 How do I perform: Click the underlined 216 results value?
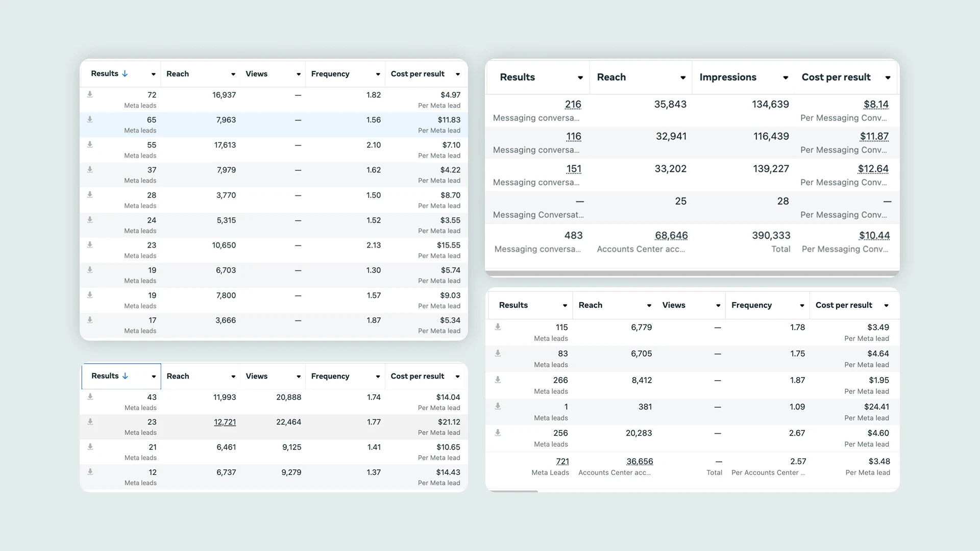click(x=573, y=104)
